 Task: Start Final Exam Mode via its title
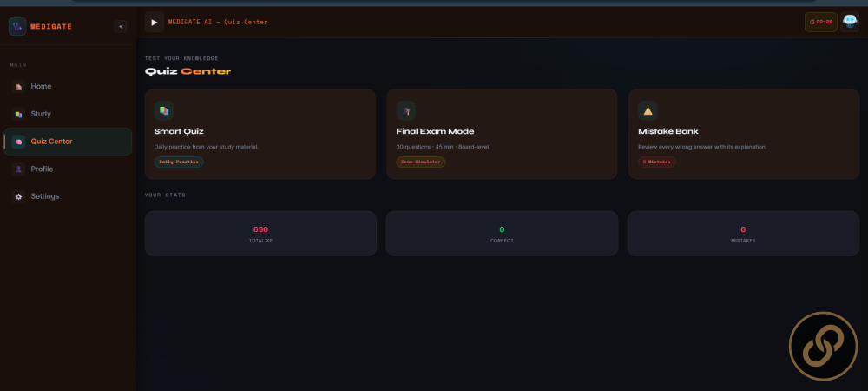435,132
